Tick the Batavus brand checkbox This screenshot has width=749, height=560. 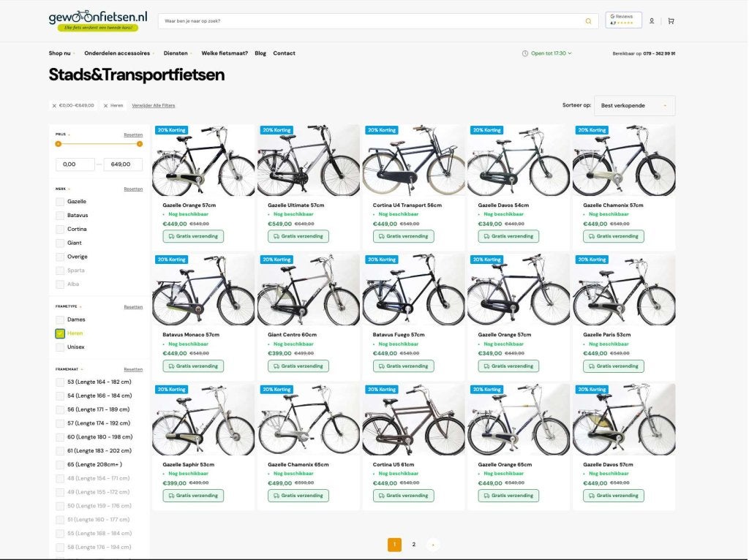click(x=60, y=216)
